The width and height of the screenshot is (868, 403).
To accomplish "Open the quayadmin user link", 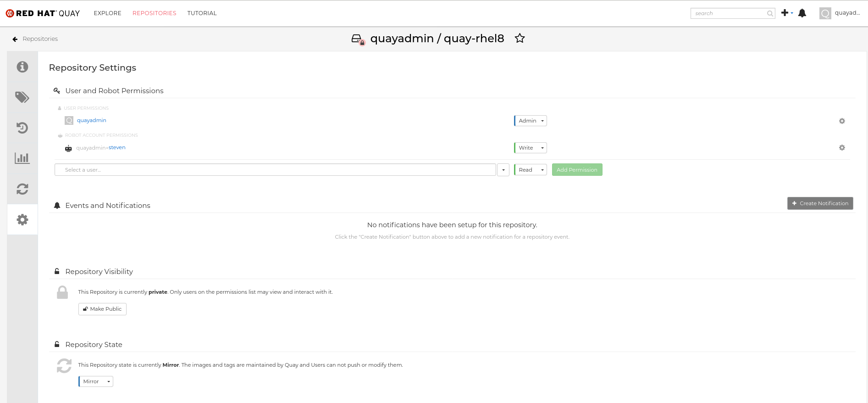I will (92, 120).
